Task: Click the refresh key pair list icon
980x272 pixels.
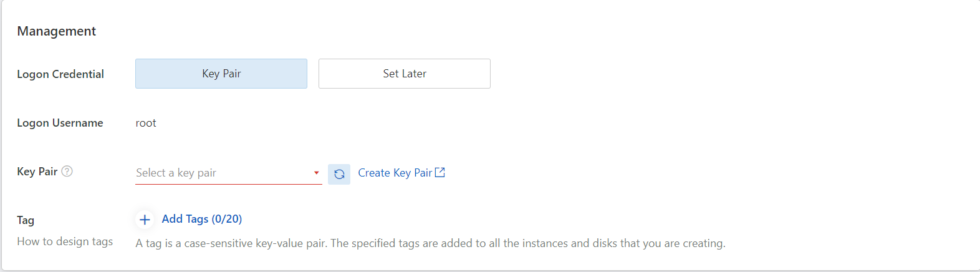Action: click(x=339, y=174)
